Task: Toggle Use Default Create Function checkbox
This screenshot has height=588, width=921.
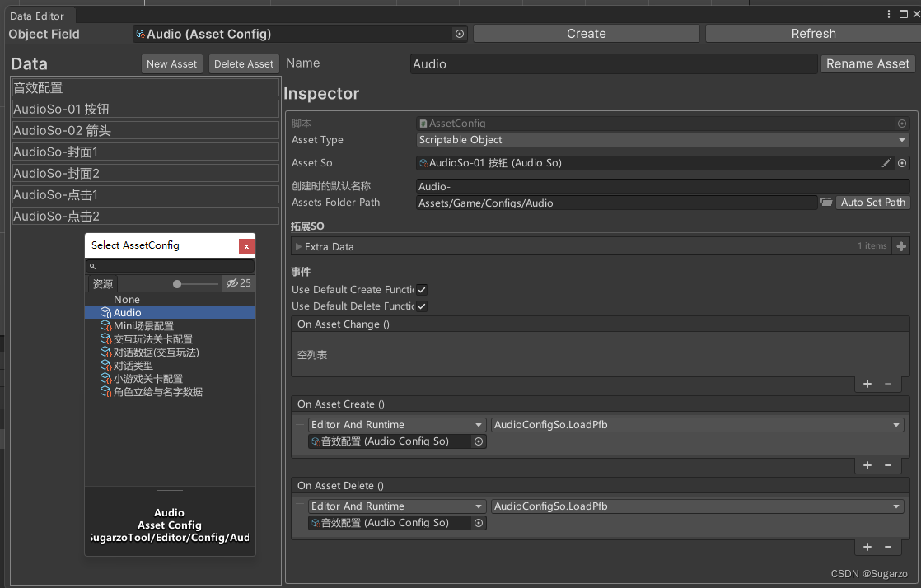Action: tap(422, 290)
